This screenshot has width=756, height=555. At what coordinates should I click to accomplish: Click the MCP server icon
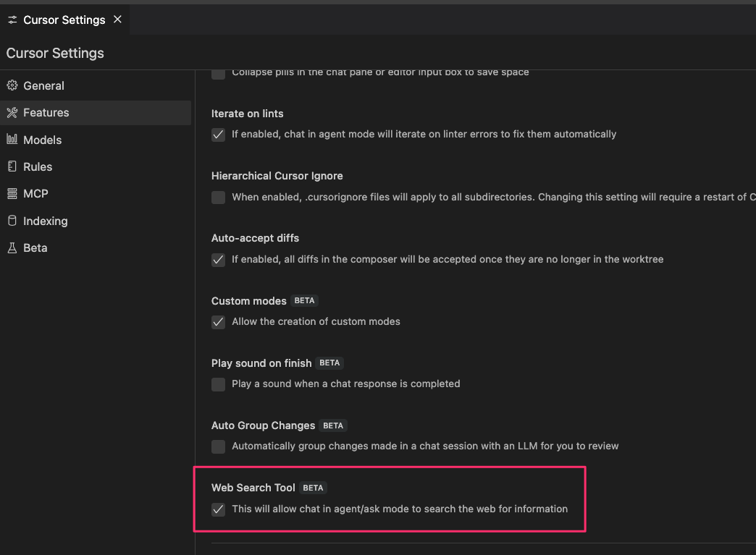(x=12, y=194)
